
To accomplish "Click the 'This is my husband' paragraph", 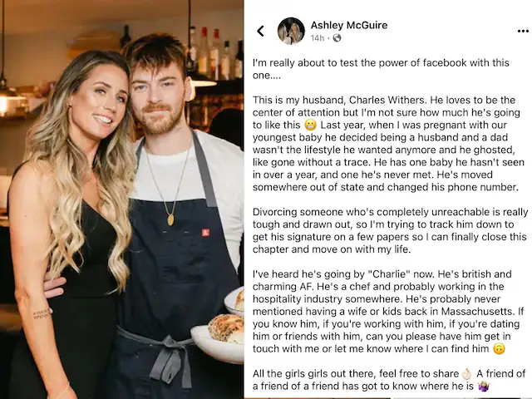I will 388,144.
